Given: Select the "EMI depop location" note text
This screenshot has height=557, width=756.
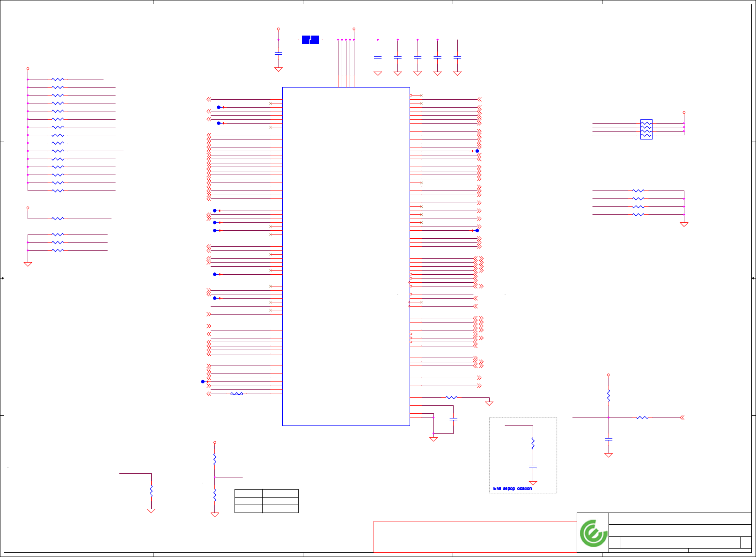Looking at the screenshot, I should click(x=513, y=489).
